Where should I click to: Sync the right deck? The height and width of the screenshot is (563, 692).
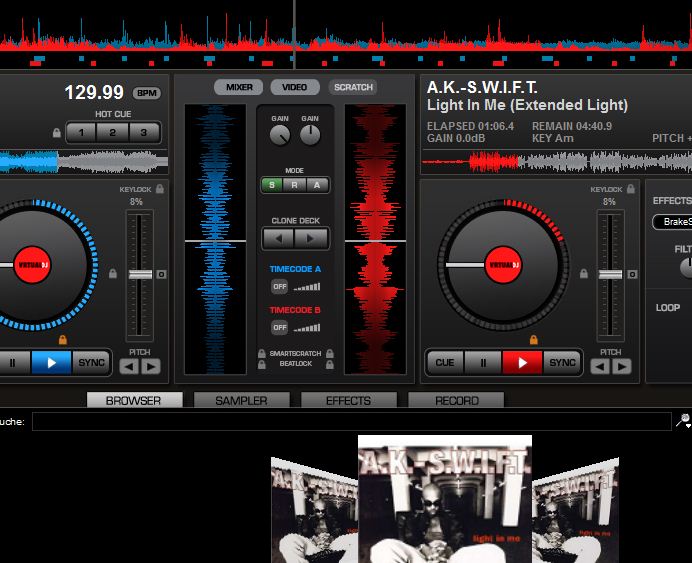pos(562,363)
